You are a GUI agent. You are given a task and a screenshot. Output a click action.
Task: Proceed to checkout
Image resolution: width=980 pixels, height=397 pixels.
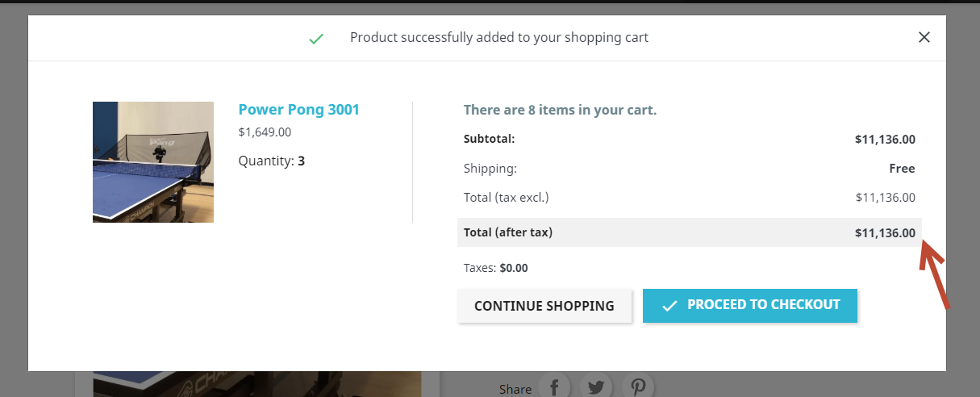[x=749, y=306]
